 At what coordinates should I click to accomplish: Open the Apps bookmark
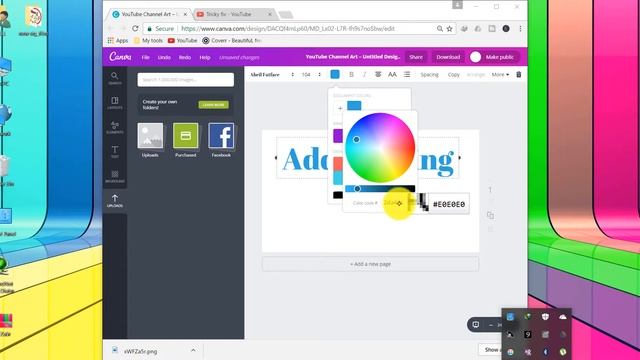coord(118,40)
